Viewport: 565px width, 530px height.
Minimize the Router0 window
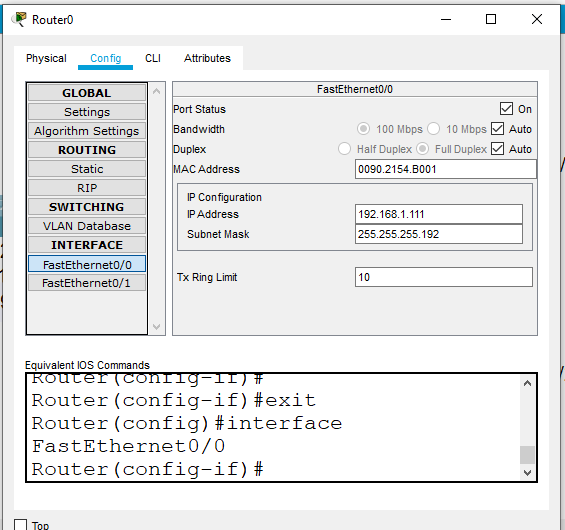[446, 19]
